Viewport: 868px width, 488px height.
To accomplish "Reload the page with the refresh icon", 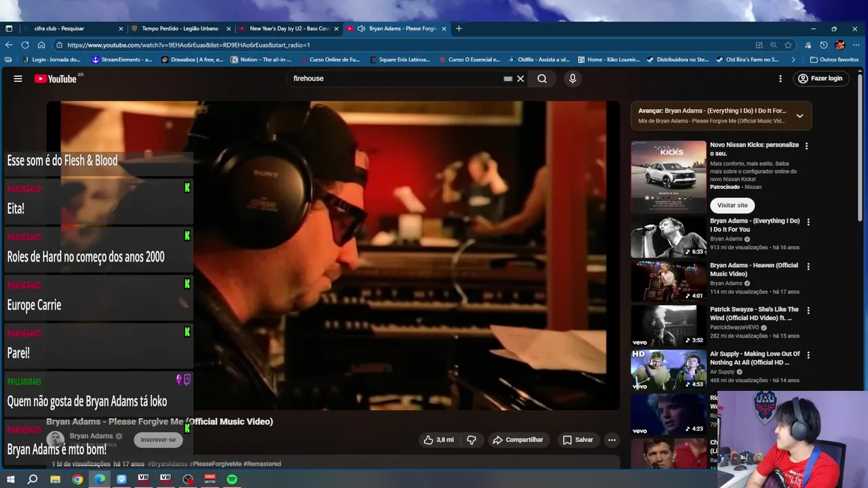I will pyautogui.click(x=25, y=45).
